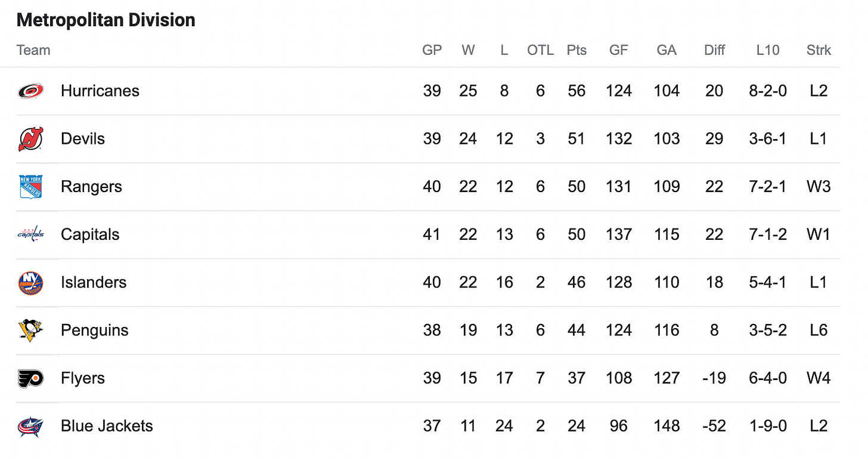
Task: Click the Hurricanes team logo
Action: pos(30,91)
